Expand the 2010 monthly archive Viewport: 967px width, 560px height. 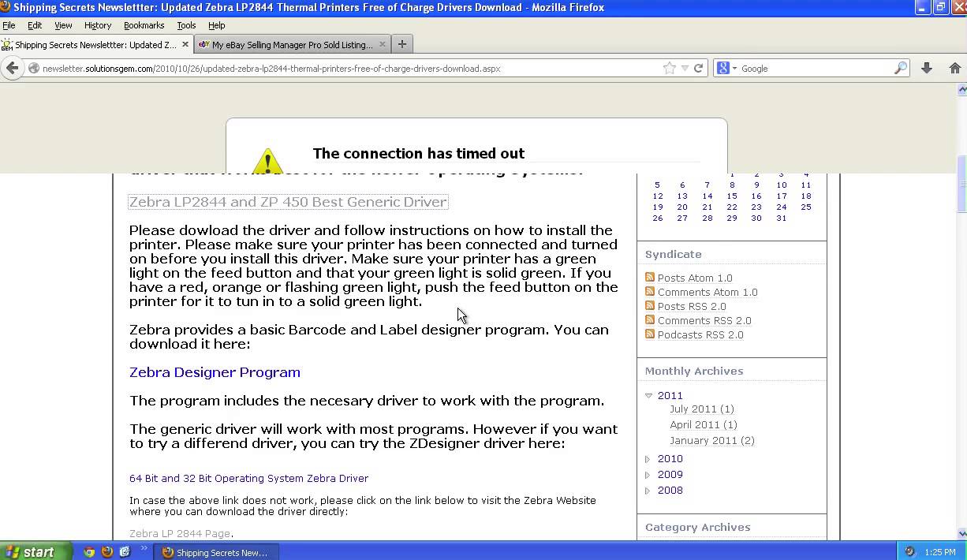point(648,458)
